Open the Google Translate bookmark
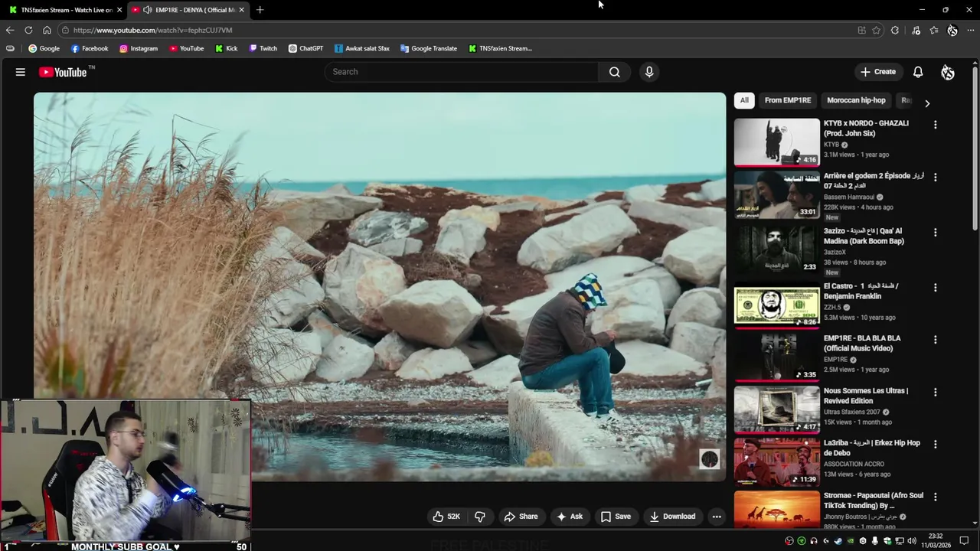This screenshot has height=551, width=980. (x=429, y=48)
